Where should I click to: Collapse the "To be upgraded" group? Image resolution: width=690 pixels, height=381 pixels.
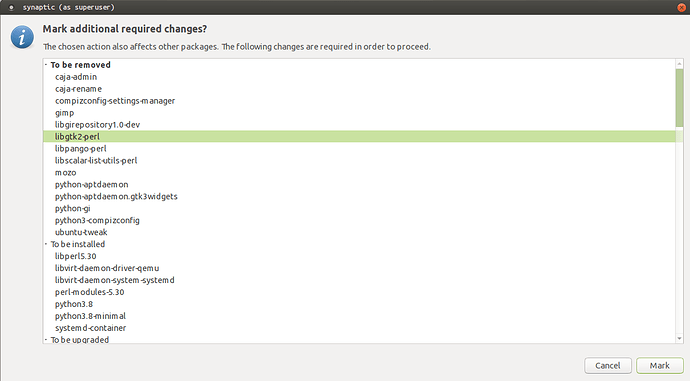pyautogui.click(x=46, y=340)
